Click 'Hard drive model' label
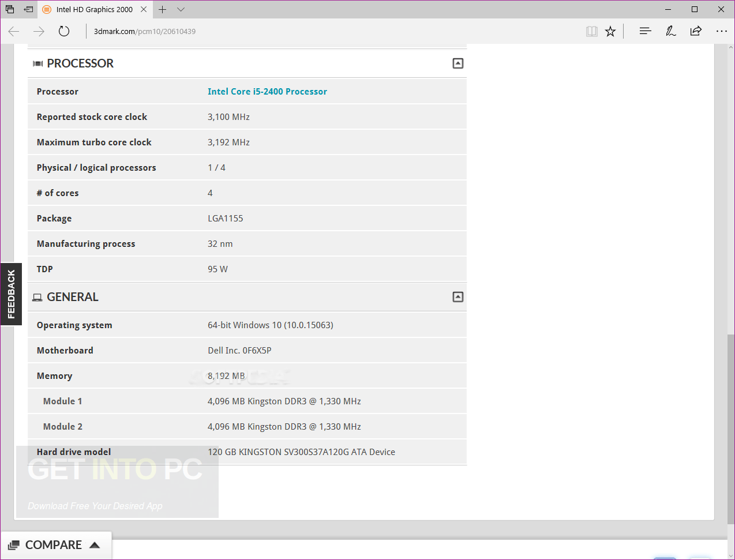This screenshot has width=735, height=560. coord(74,452)
